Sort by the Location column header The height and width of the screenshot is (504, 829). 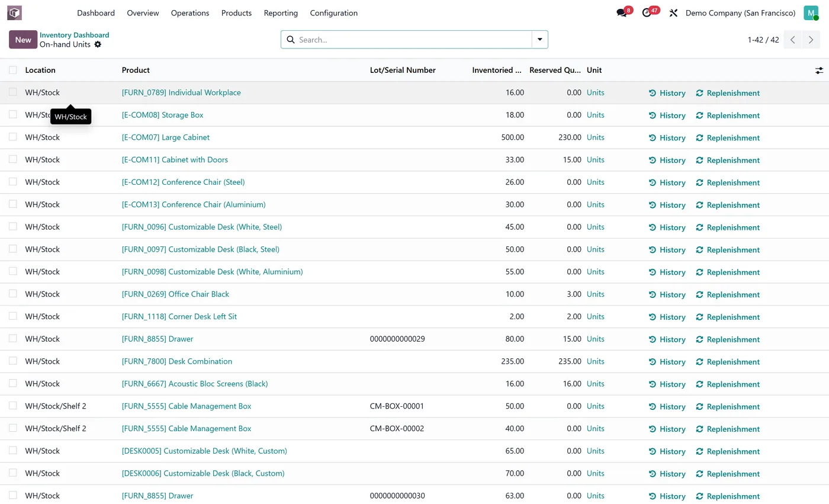pyautogui.click(x=40, y=70)
